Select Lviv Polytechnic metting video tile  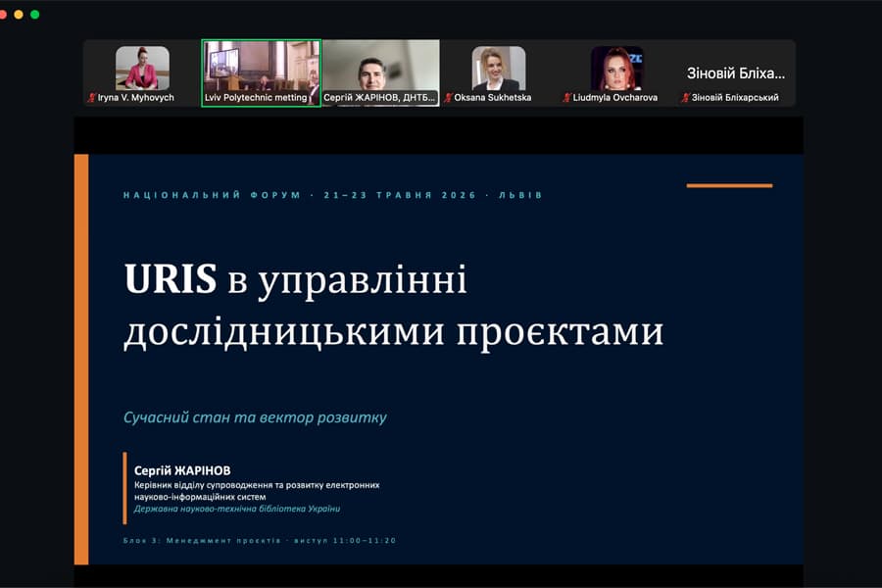coord(262,73)
